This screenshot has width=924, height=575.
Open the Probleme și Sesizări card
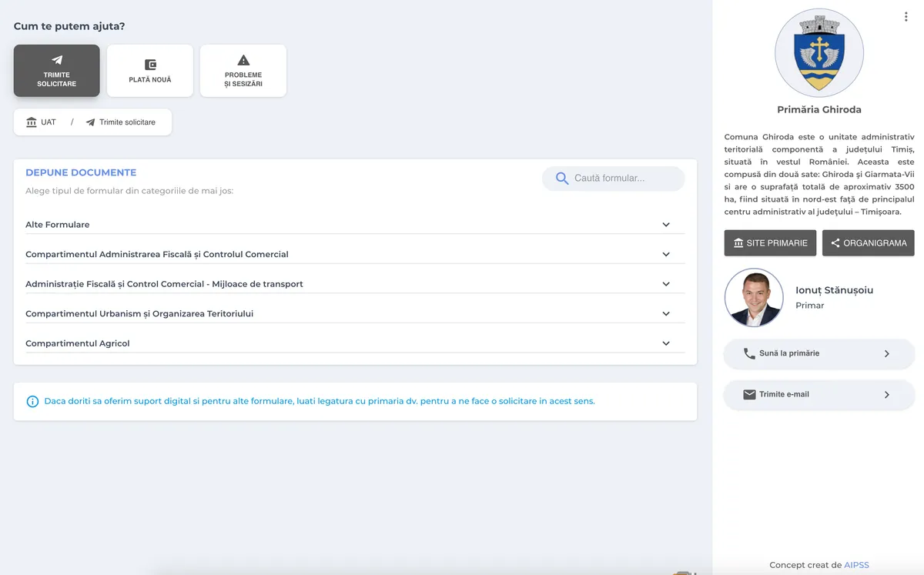point(243,71)
